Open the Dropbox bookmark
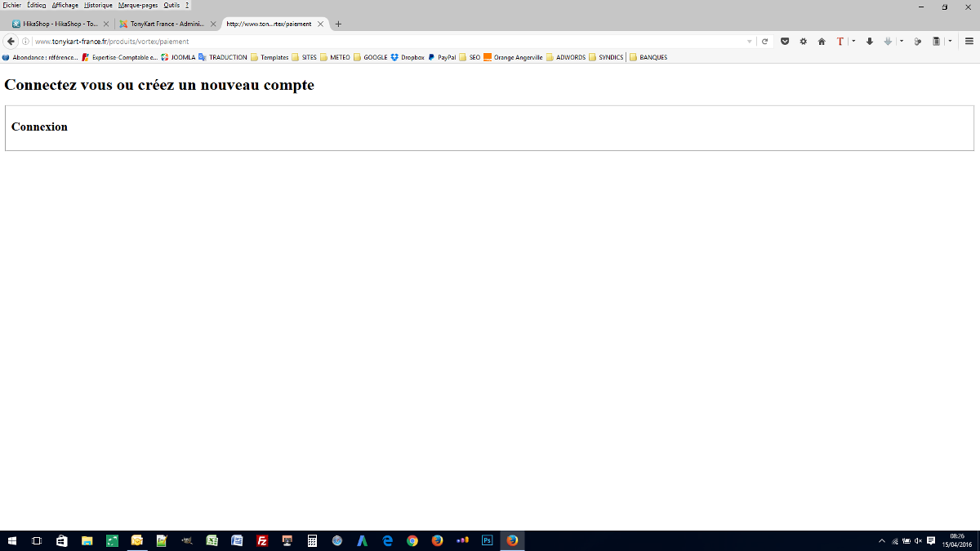The image size is (980, 551). (x=408, y=57)
